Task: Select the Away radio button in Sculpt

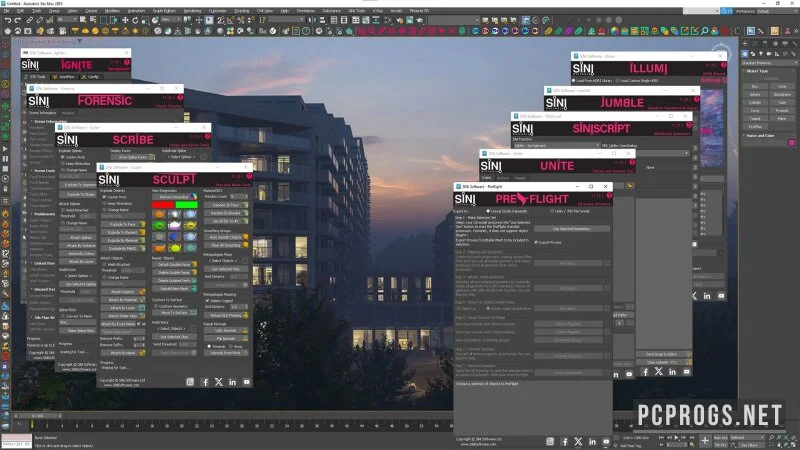Action: [231, 346]
